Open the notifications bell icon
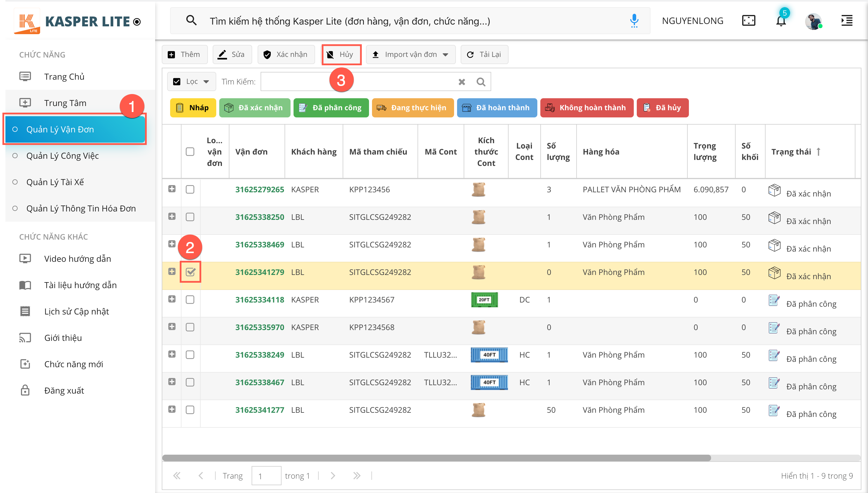 pyautogui.click(x=781, y=21)
